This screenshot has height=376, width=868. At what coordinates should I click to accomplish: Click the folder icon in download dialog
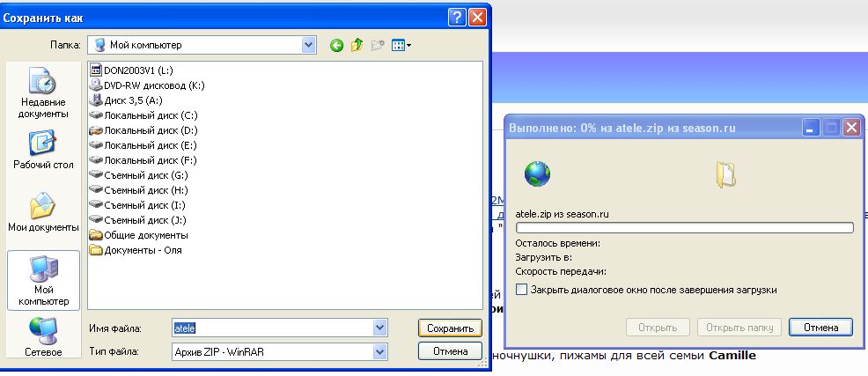[x=725, y=175]
